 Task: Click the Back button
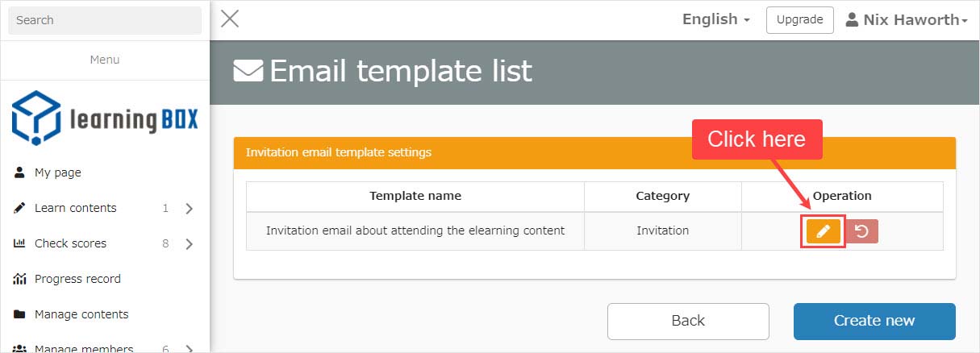pyautogui.click(x=688, y=321)
